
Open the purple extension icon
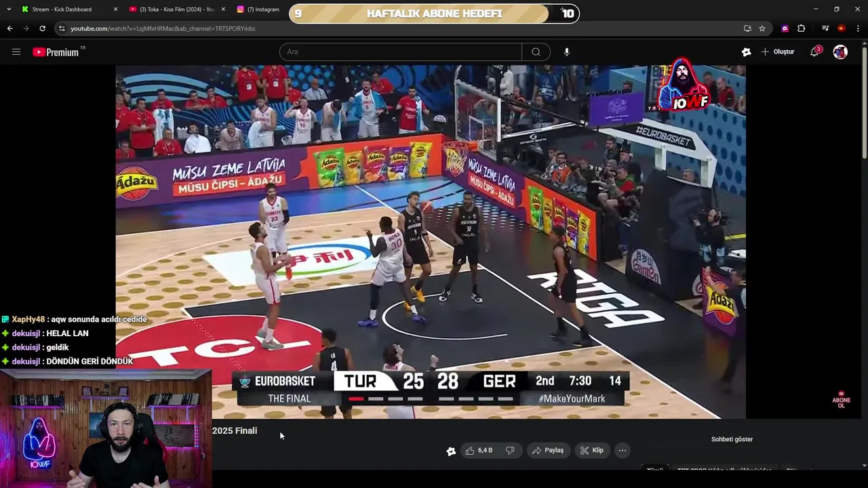[x=785, y=28]
